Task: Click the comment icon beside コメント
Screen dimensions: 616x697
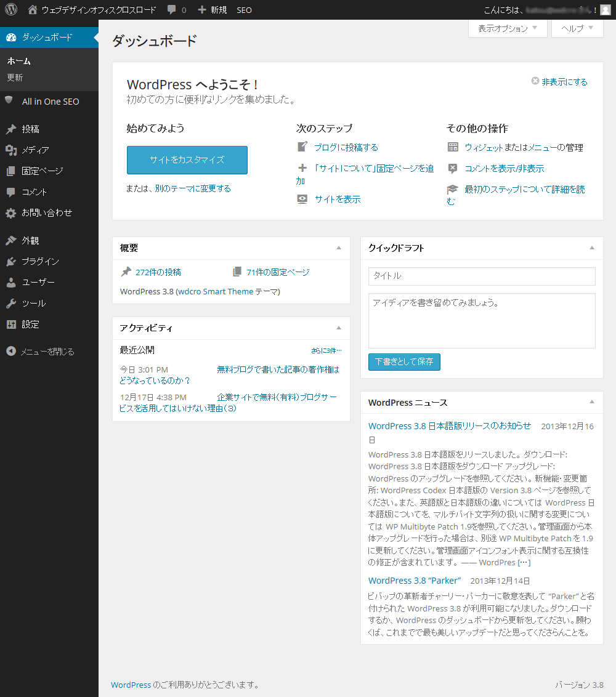Action: (11, 192)
